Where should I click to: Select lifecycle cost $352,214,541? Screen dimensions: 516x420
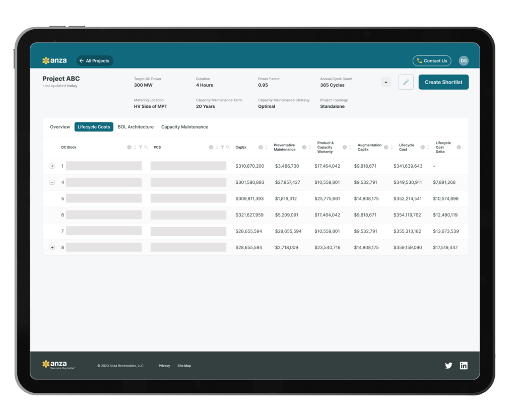click(x=407, y=198)
